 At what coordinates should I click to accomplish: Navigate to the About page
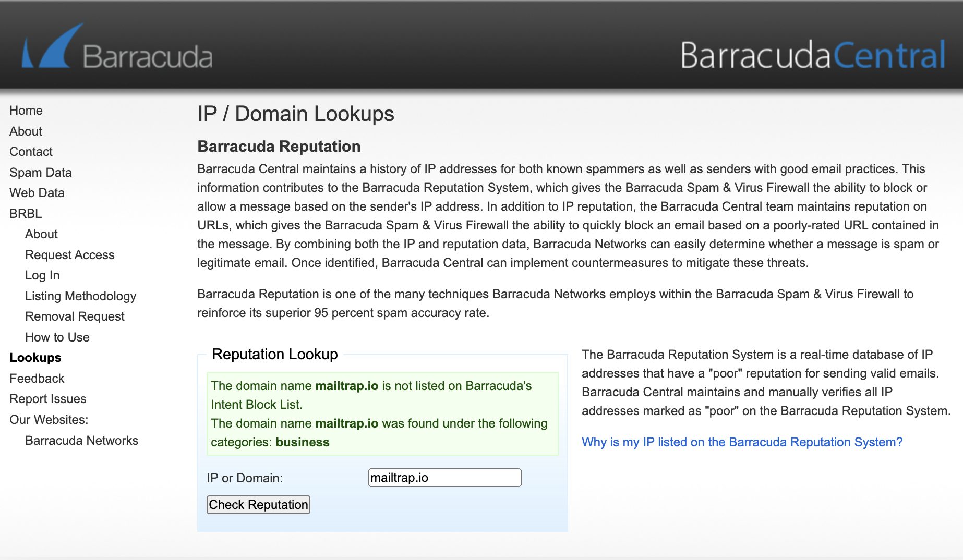coord(25,131)
